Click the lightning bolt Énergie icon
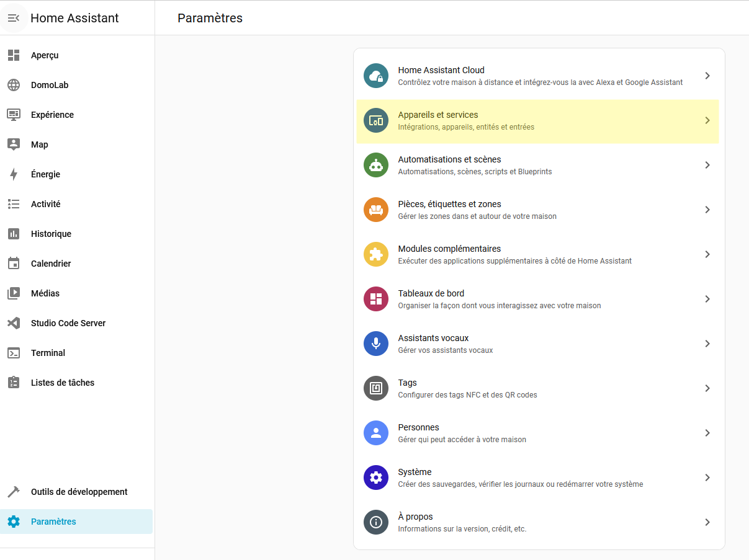 (x=14, y=174)
